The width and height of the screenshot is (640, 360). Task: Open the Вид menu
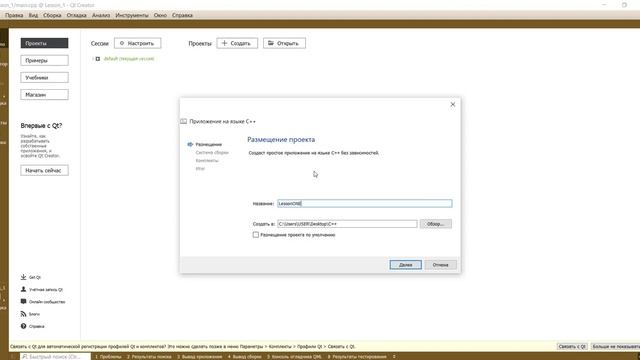coord(33,15)
